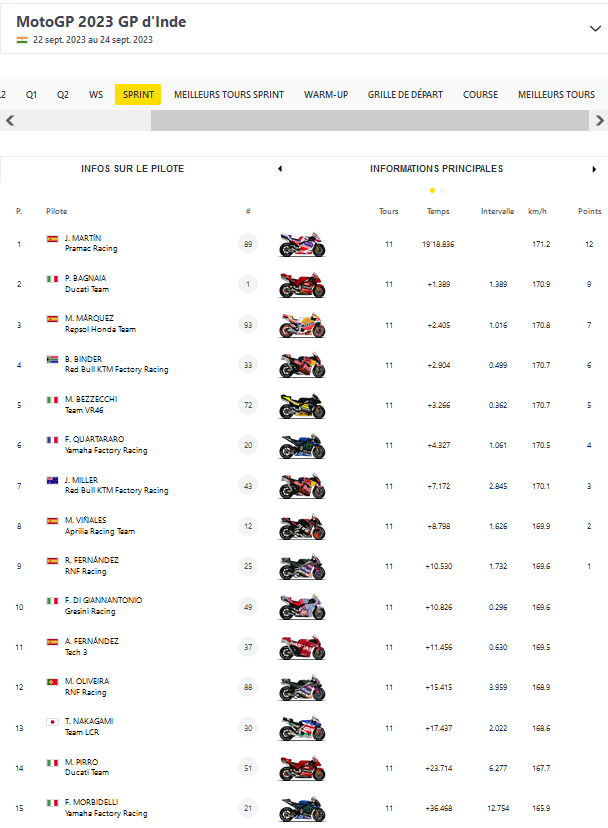Open M. Bezzecchi's rider link
608x828 pixels.
click(x=91, y=399)
